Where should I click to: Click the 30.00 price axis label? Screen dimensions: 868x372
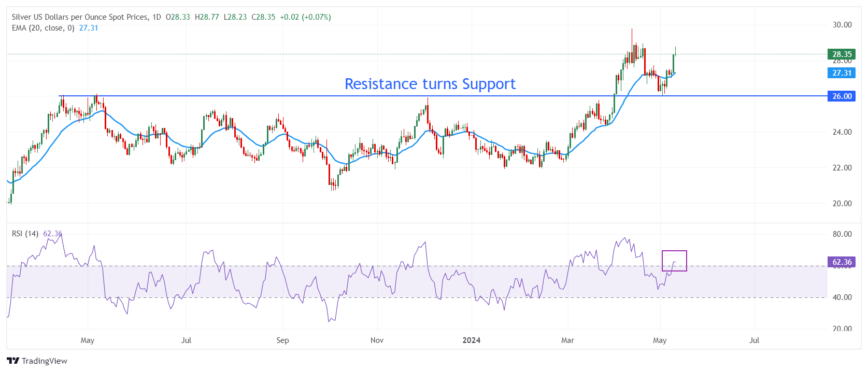point(842,25)
